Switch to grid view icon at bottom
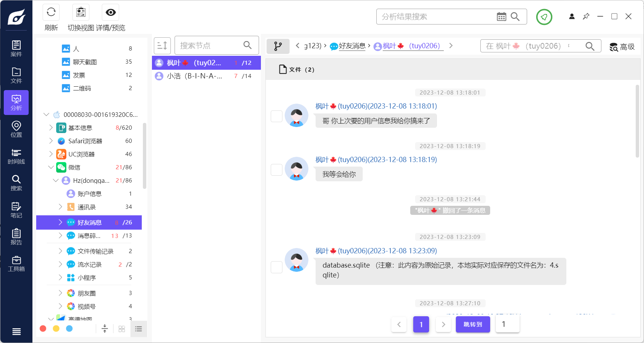The width and height of the screenshot is (644, 343). [122, 329]
